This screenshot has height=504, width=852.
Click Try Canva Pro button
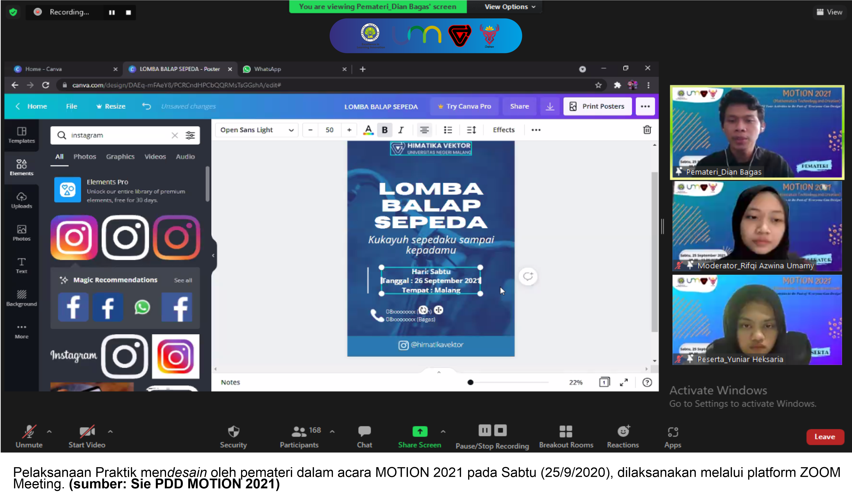point(465,106)
